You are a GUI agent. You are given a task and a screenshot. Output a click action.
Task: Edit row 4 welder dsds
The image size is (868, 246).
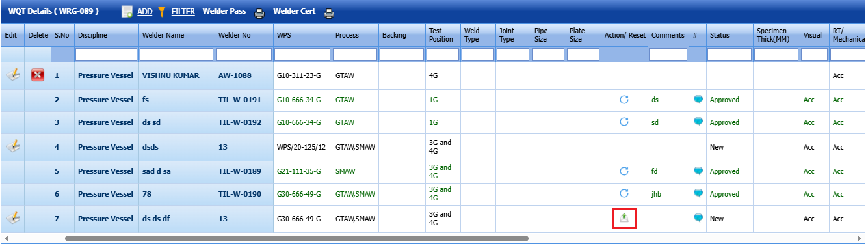tap(12, 146)
